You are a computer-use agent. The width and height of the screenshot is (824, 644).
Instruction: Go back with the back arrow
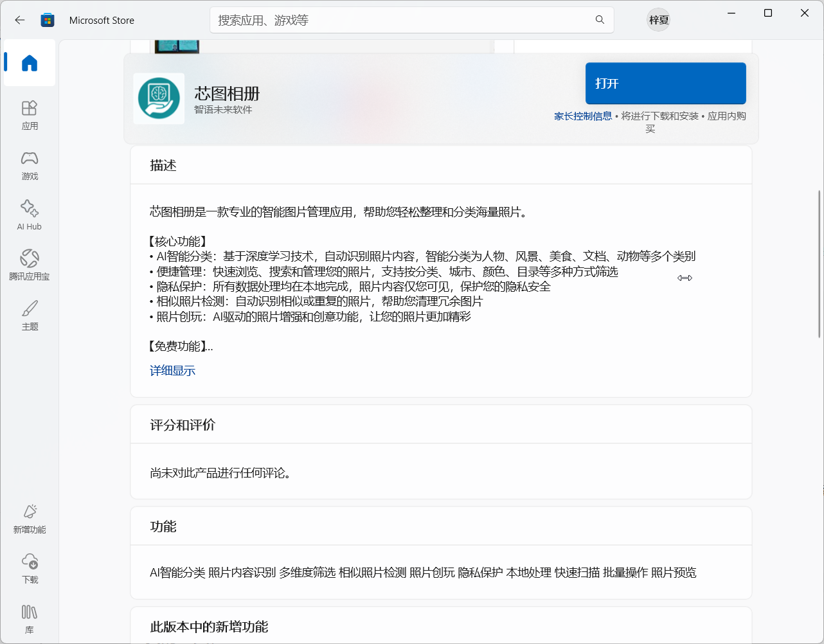[19, 20]
